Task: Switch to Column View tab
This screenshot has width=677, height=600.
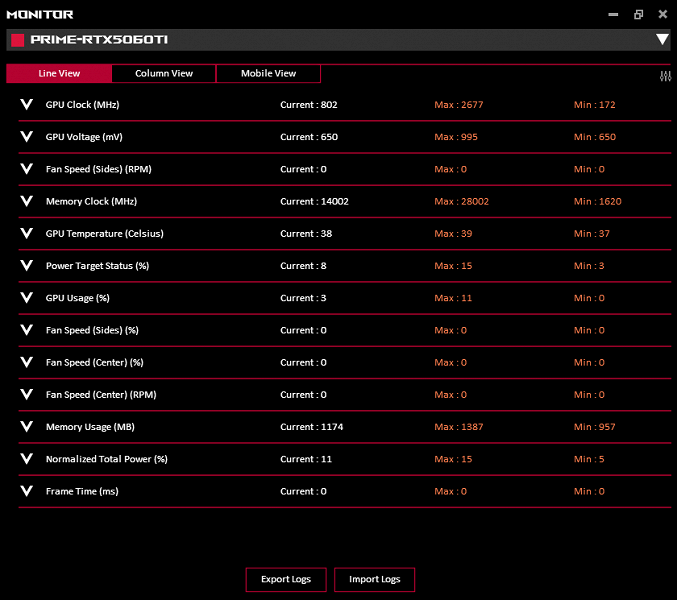Action: point(164,73)
